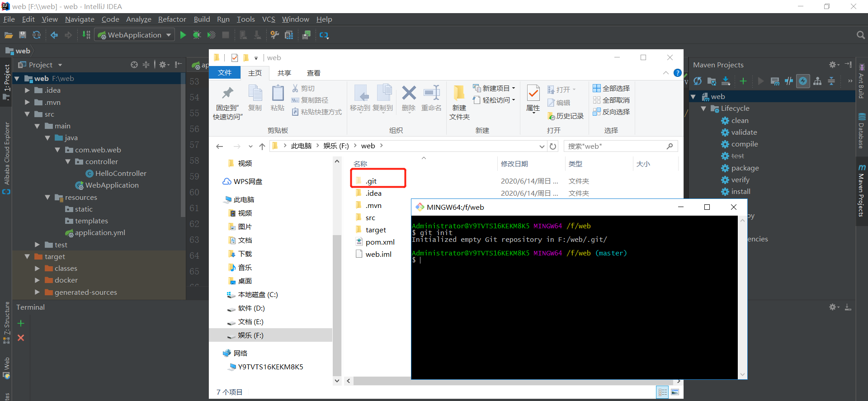Click the locate target crosshair icon in Project panel
The width and height of the screenshot is (868, 401).
point(134,65)
